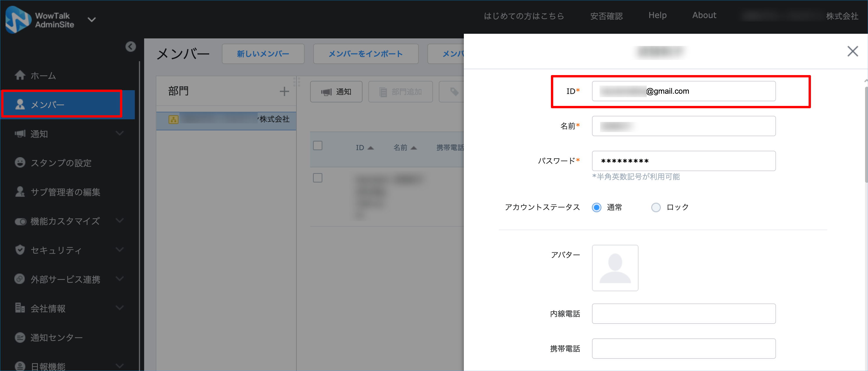
Task: Expand the 日報機能 chevron
Action: pos(120,365)
